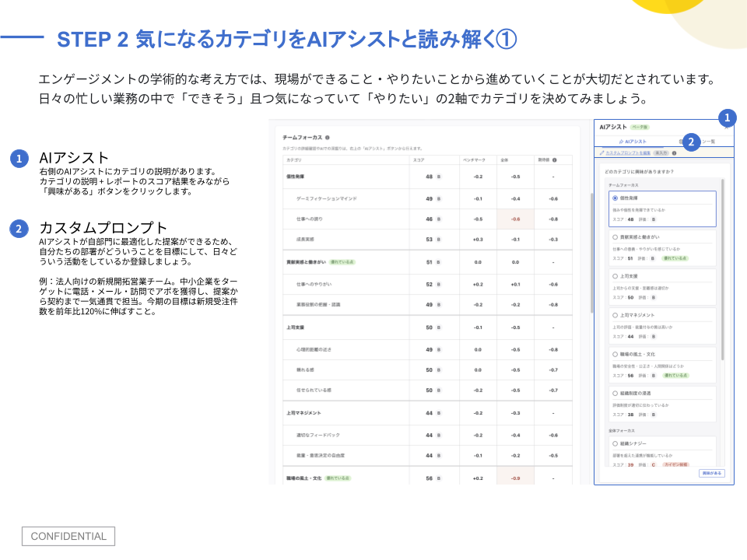Select 上司マネジメント radio option
Image resolution: width=747 pixels, height=560 pixels.
coord(615,315)
